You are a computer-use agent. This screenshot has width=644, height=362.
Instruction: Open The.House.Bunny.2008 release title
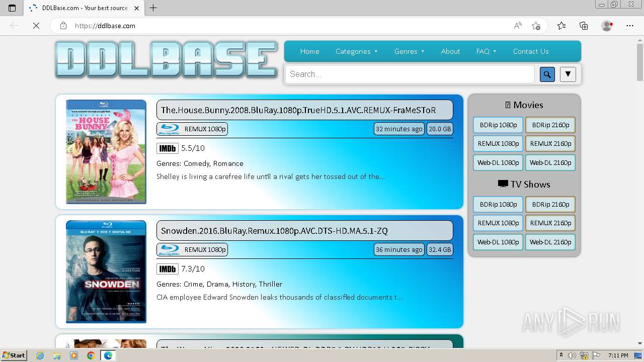pyautogui.click(x=304, y=110)
